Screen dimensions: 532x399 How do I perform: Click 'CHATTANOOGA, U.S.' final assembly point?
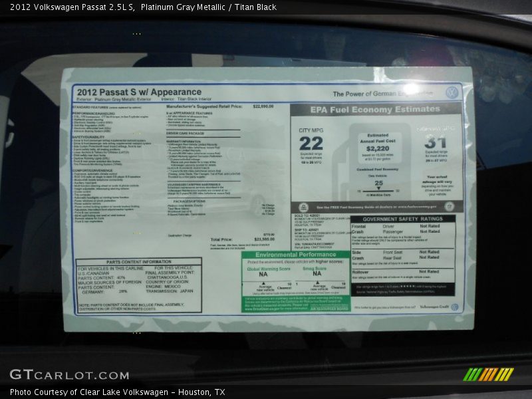[168, 277]
